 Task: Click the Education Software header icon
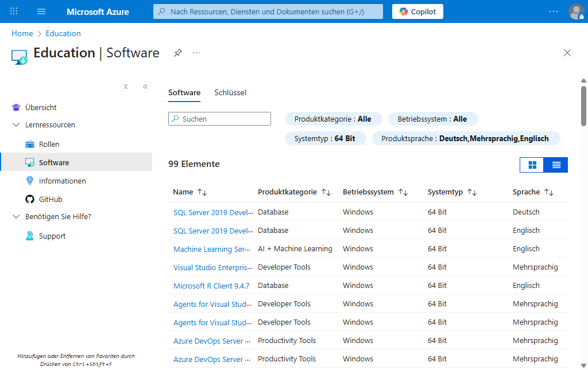[x=19, y=57]
